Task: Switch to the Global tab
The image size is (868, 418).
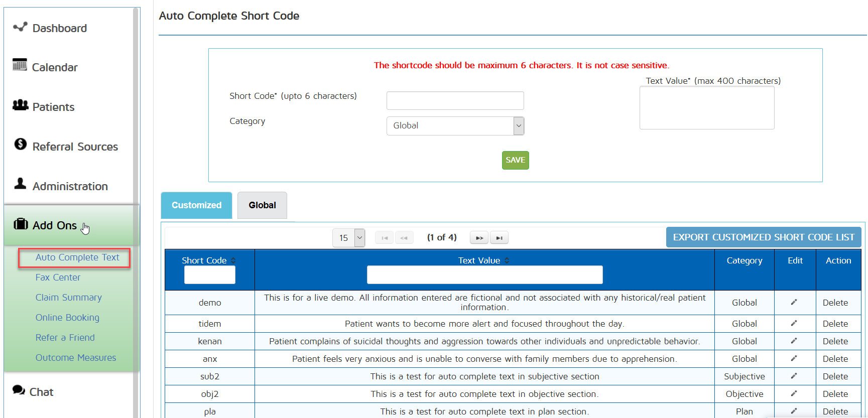Action: (262, 205)
